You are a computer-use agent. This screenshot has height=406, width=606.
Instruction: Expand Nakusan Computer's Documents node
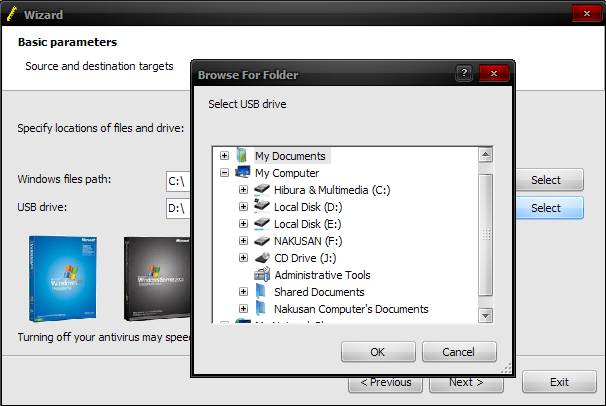243,309
